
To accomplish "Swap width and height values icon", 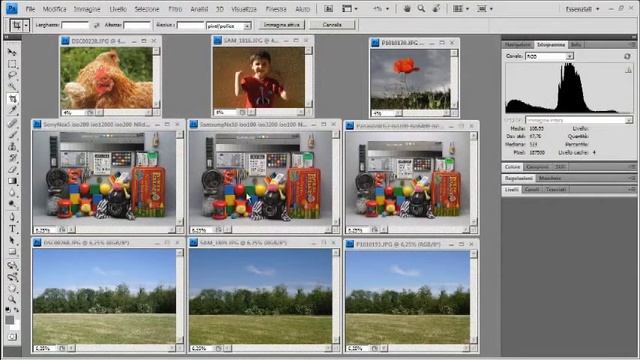I will (x=96, y=25).
